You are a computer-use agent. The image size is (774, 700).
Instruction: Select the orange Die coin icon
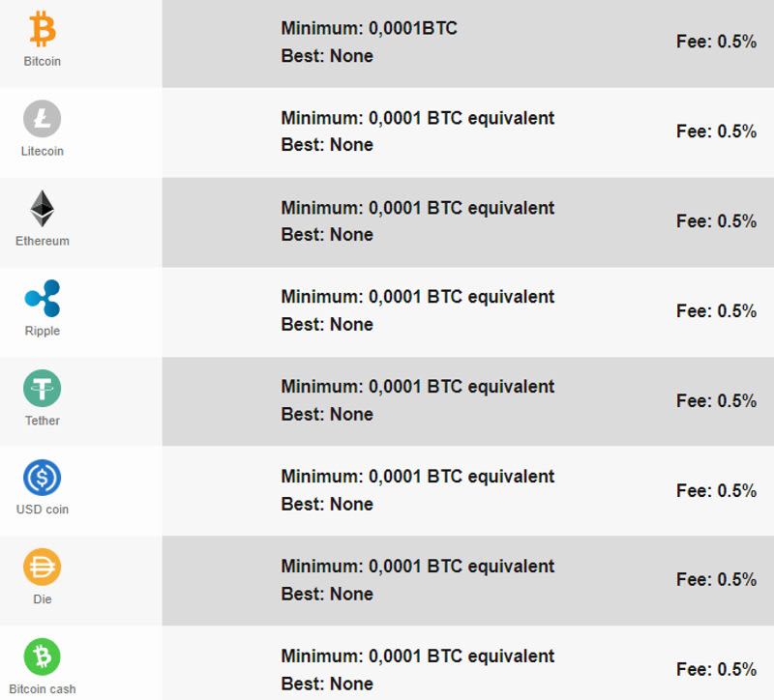click(x=43, y=568)
